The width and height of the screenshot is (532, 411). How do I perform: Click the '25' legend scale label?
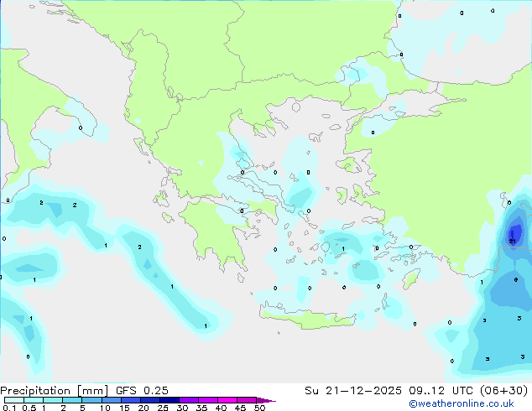point(163,408)
